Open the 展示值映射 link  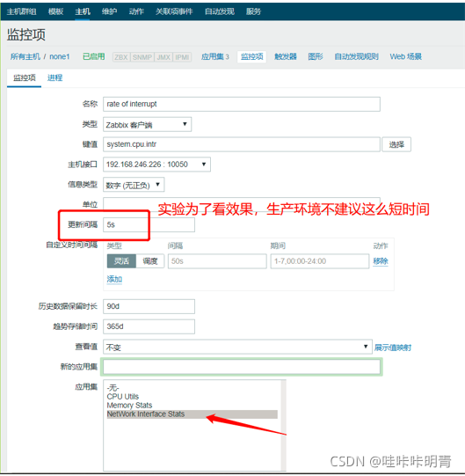click(393, 348)
